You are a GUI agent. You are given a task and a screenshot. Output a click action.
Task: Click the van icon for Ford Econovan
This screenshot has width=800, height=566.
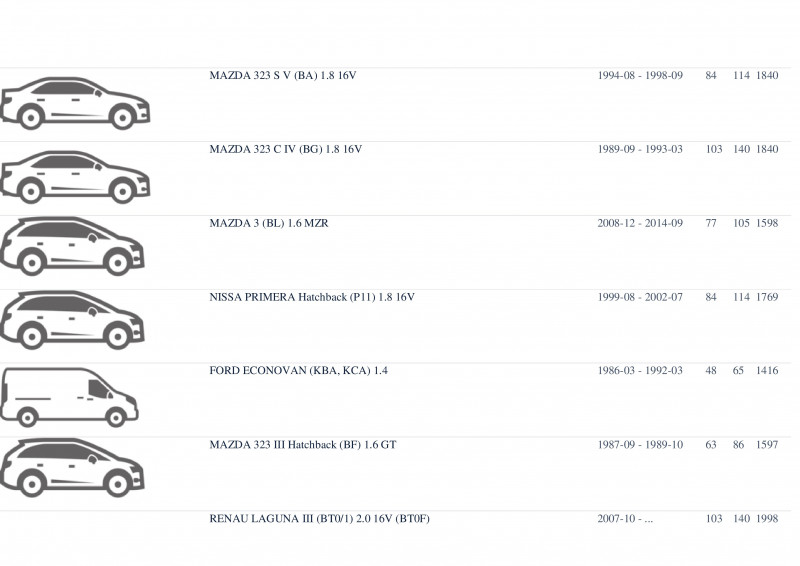coord(69,397)
